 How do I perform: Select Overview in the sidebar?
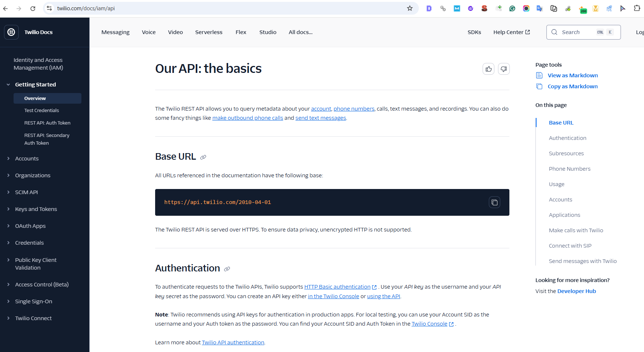[47, 98]
